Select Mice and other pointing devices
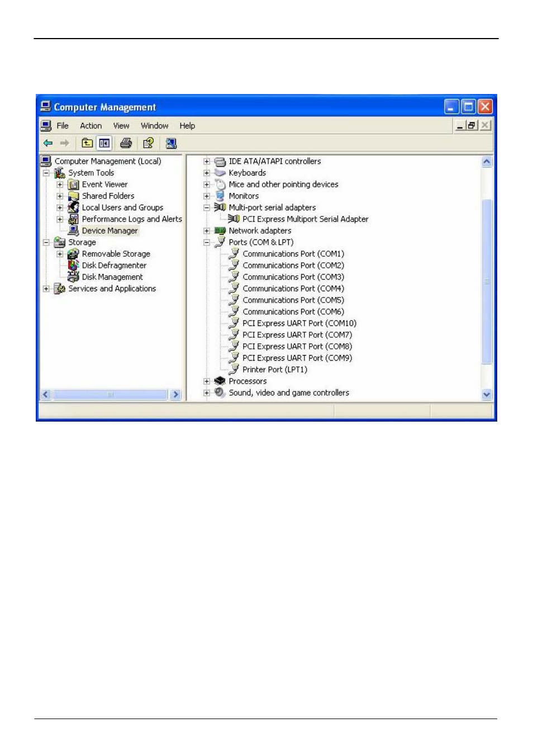This screenshot has height=756, width=533. [x=283, y=185]
